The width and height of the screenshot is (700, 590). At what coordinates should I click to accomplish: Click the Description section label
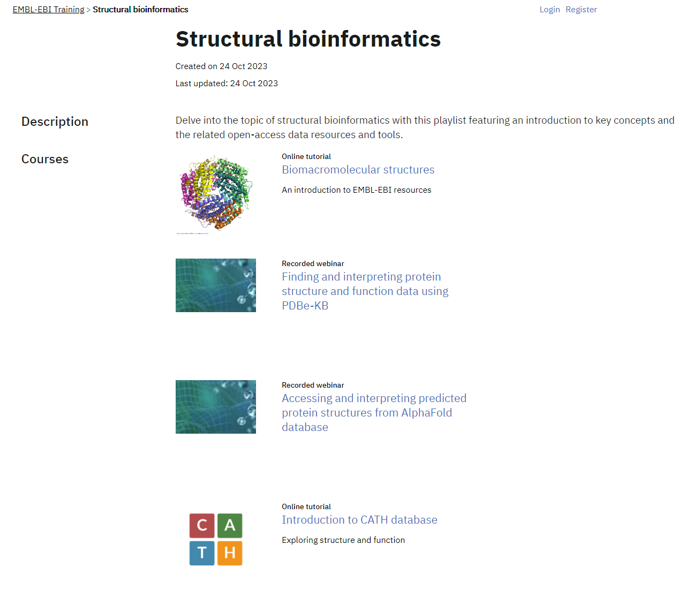point(55,122)
